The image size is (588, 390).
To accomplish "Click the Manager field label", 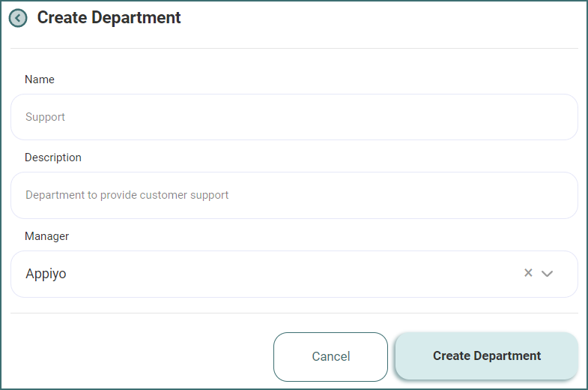I will point(46,236).
